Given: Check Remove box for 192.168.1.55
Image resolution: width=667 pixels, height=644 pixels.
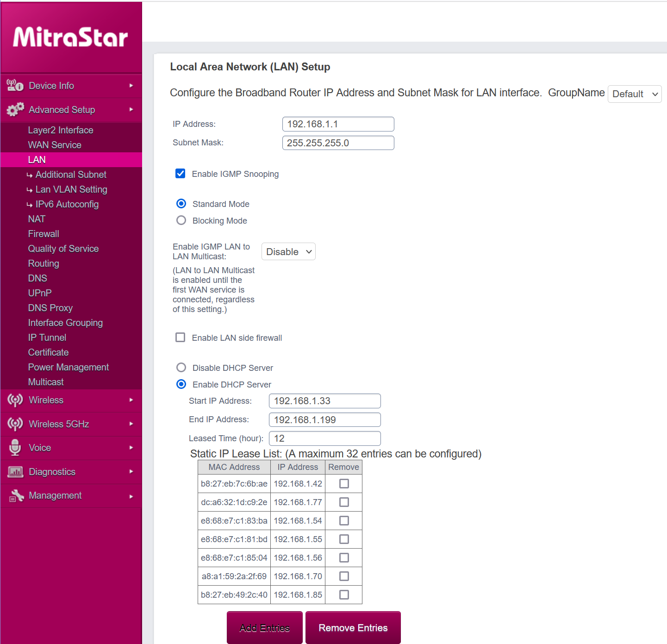Looking at the screenshot, I should (x=344, y=539).
